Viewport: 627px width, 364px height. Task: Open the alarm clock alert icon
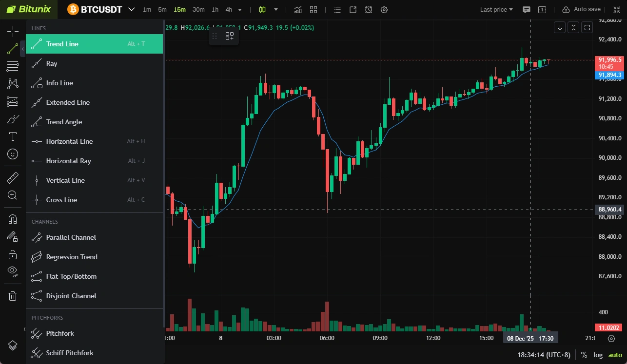tap(369, 10)
